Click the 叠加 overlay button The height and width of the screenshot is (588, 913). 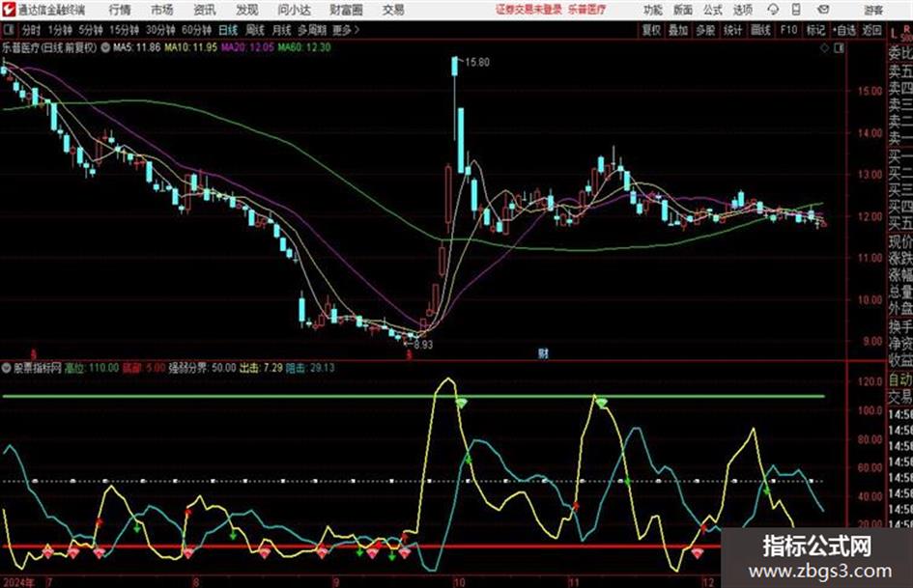click(x=678, y=30)
